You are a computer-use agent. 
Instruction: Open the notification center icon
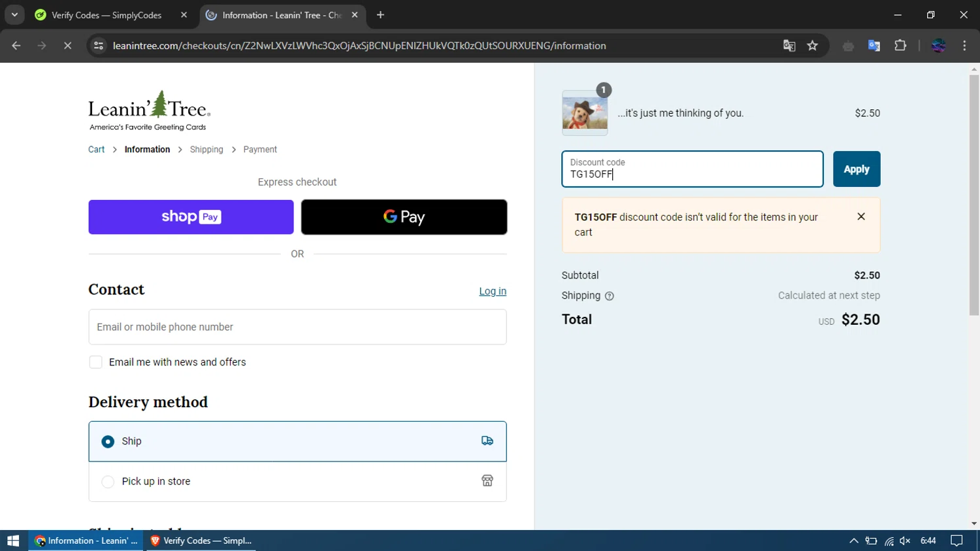957,541
